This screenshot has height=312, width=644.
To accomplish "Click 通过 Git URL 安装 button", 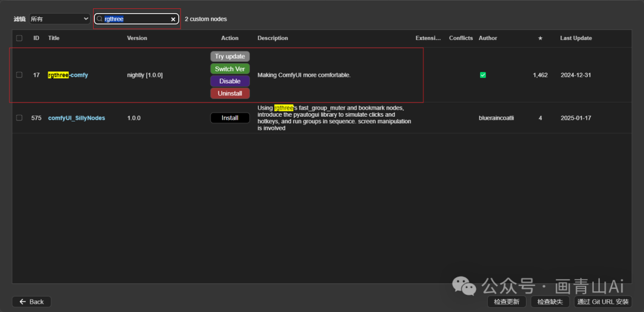I will [x=603, y=302].
